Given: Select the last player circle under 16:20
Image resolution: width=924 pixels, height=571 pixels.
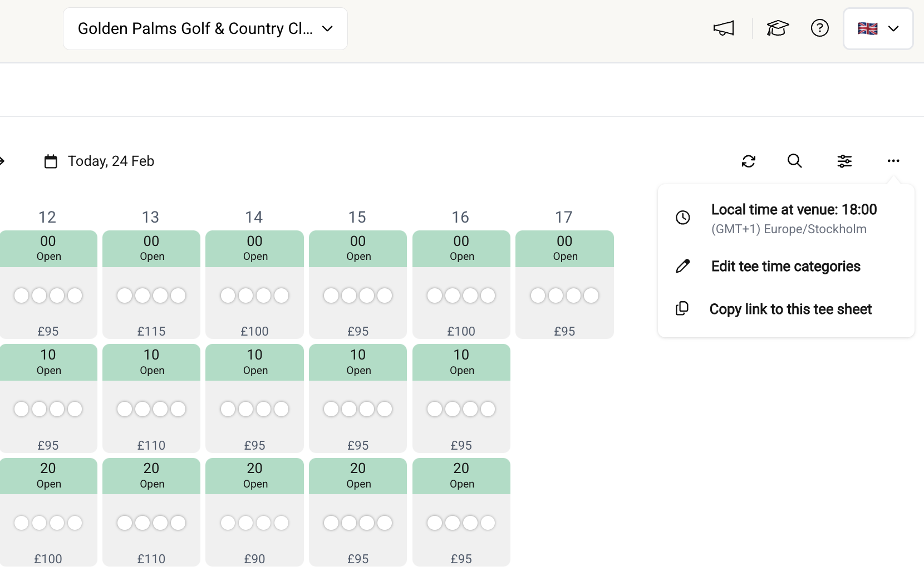Looking at the screenshot, I should (487, 523).
